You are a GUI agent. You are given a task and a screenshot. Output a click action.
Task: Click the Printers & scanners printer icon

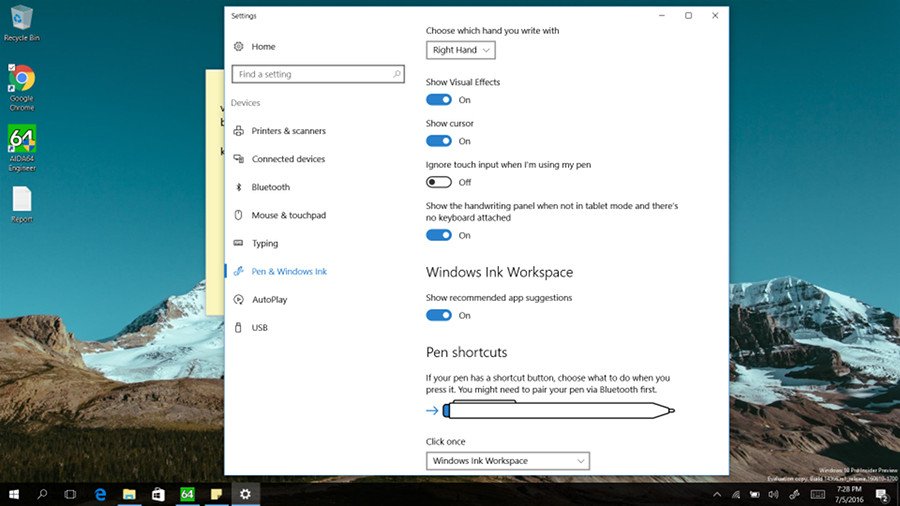[239, 131]
